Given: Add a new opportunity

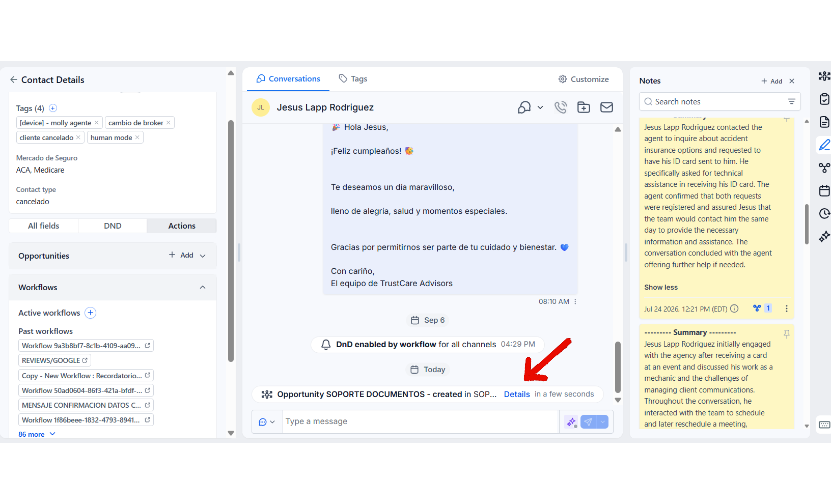Looking at the screenshot, I should [x=181, y=255].
